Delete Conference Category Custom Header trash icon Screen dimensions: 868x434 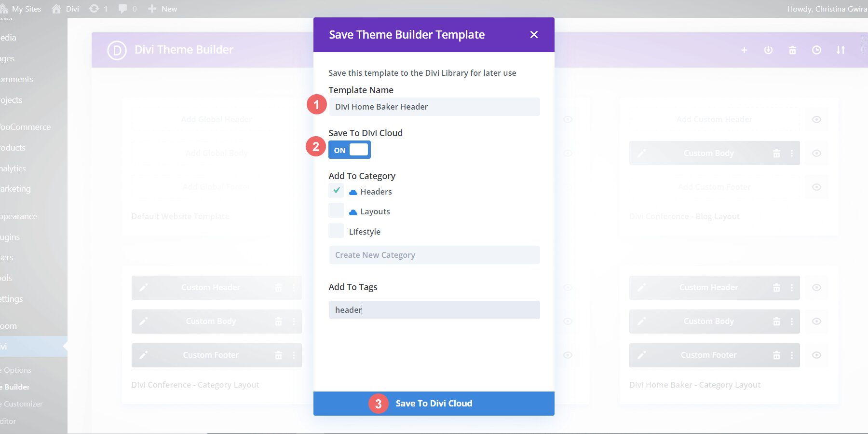point(278,287)
